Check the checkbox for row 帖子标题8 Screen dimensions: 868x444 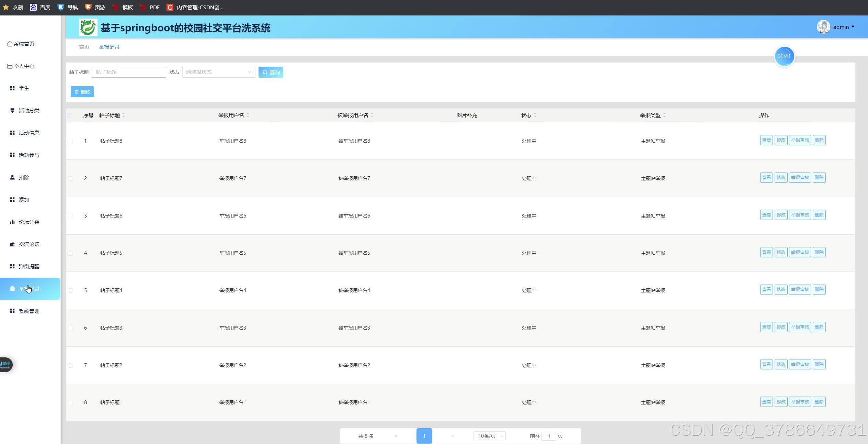click(70, 141)
